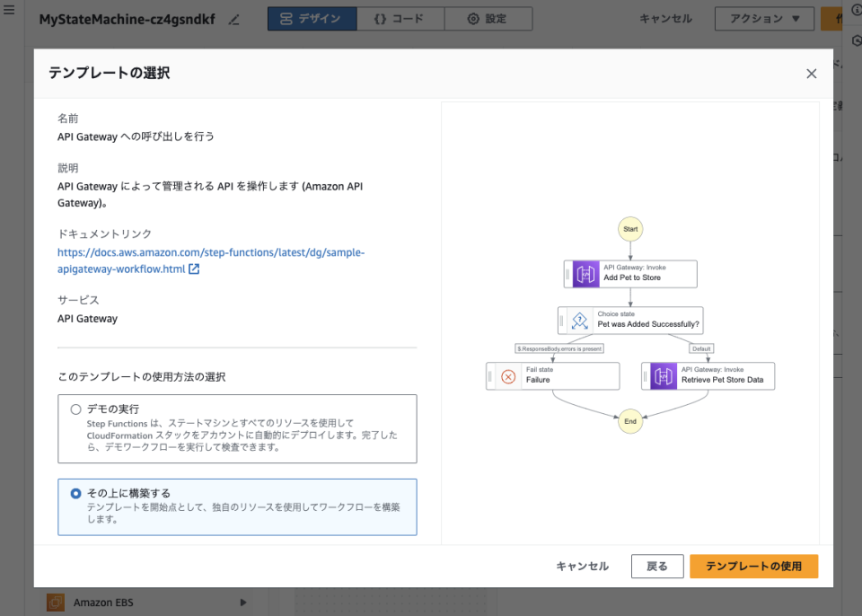Switch to the コード tab
Image resolution: width=862 pixels, height=616 pixels.
(400, 18)
